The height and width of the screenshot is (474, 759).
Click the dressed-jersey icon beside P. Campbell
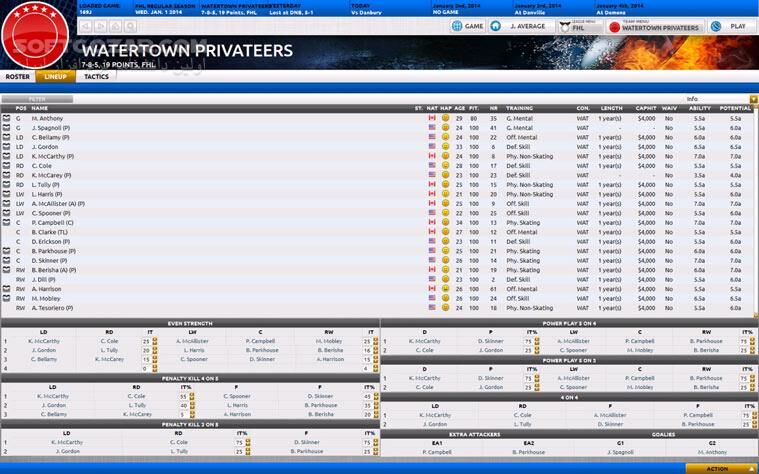point(6,222)
